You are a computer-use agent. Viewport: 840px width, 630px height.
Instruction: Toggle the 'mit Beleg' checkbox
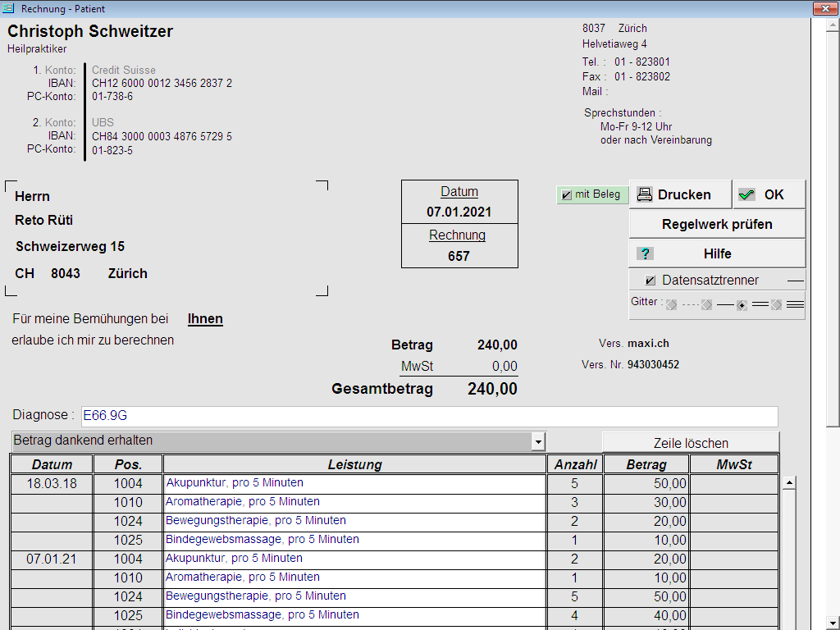pyautogui.click(x=566, y=195)
